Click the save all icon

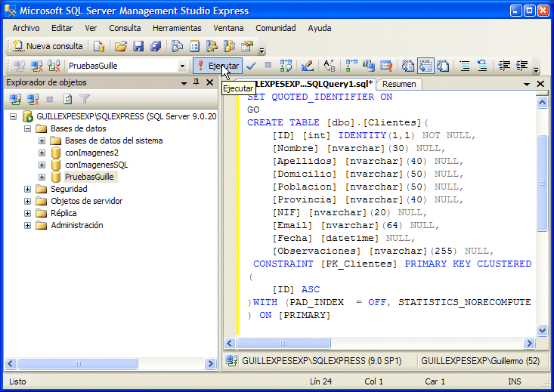click(155, 46)
